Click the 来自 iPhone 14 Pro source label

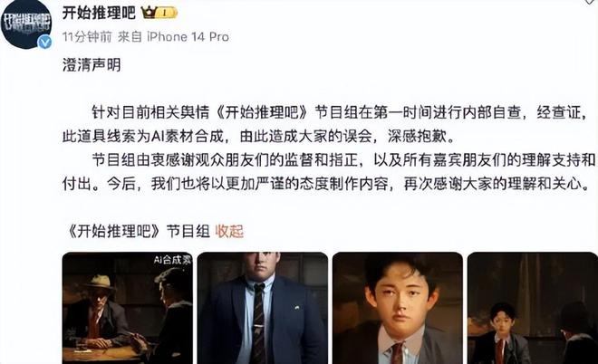pyautogui.click(x=174, y=37)
